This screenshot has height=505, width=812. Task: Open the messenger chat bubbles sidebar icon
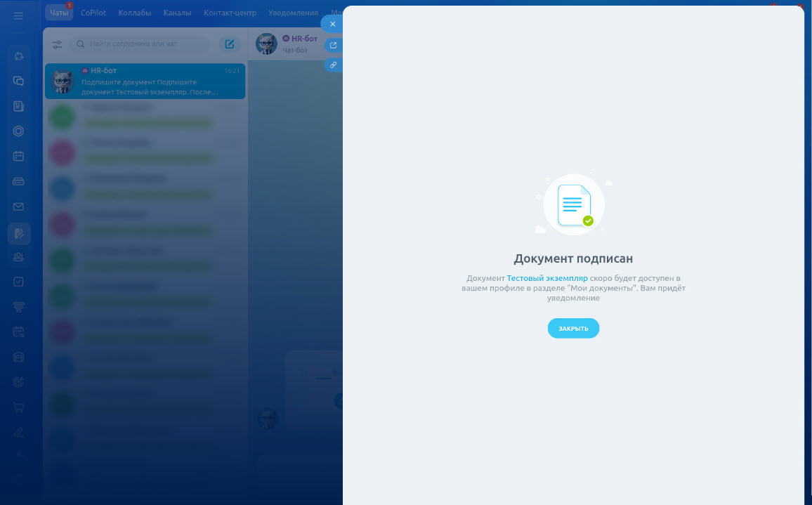click(x=19, y=81)
